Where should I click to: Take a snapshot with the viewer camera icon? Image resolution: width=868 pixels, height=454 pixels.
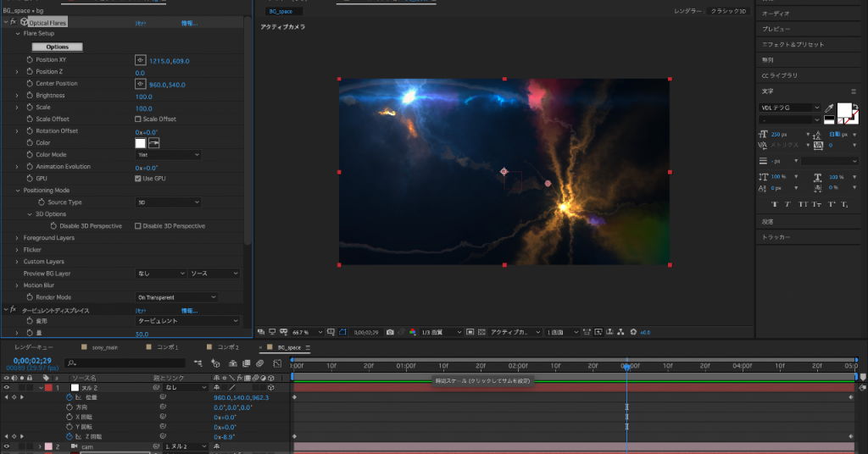tap(390, 332)
